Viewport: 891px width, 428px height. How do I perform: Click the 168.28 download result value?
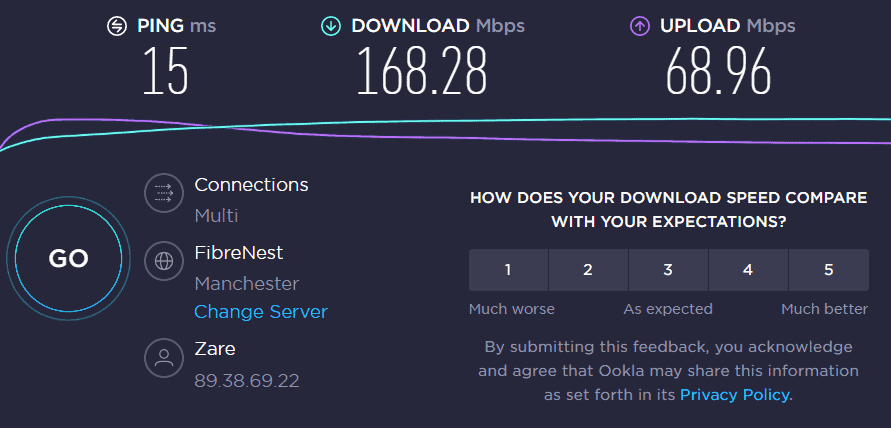pyautogui.click(x=422, y=71)
